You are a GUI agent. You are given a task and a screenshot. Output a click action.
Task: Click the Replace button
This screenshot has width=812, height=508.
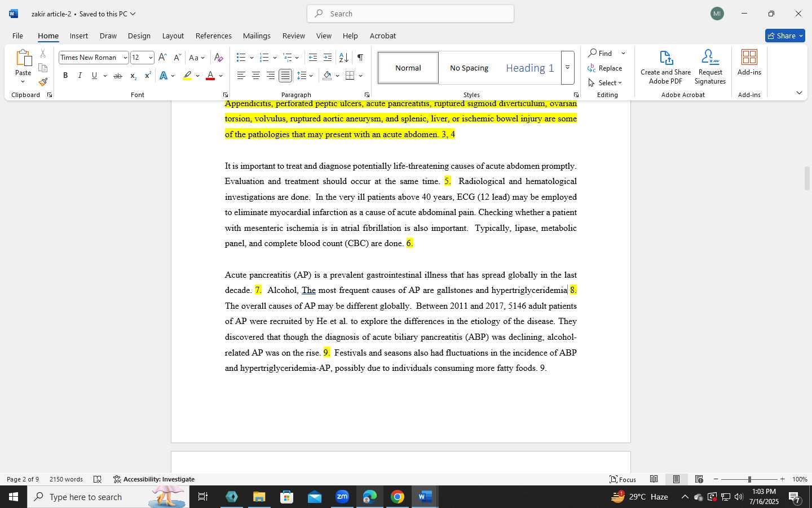pyautogui.click(x=604, y=68)
